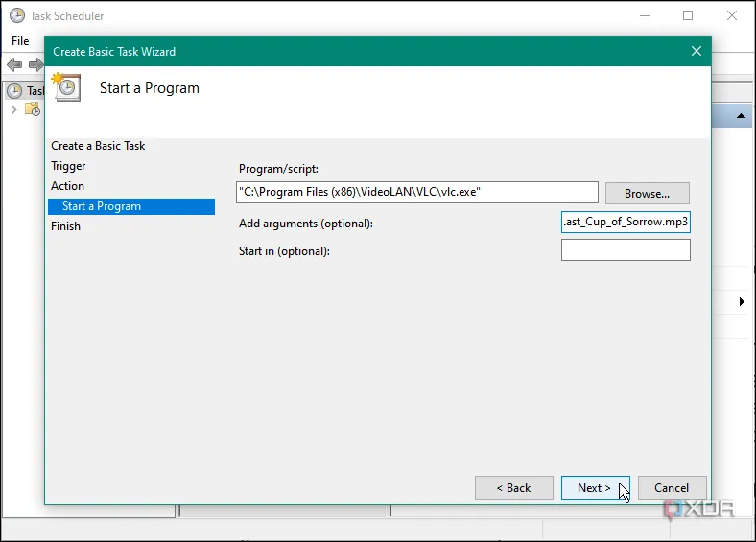
Task: Select the Trigger step in wizard sidebar
Action: 68,166
